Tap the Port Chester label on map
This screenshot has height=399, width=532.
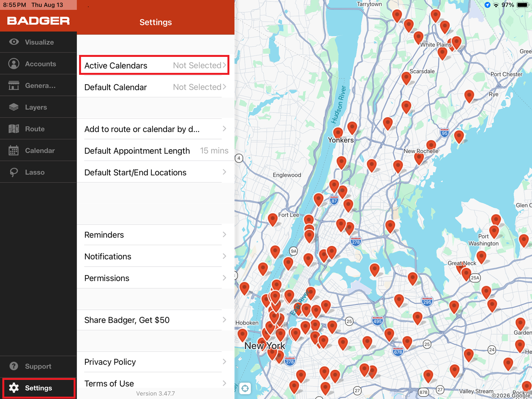506,74
